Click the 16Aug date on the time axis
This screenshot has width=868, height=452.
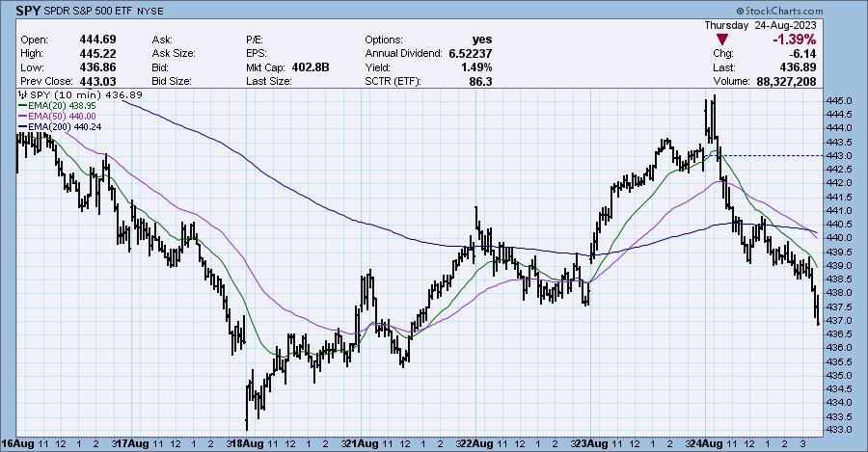point(17,443)
